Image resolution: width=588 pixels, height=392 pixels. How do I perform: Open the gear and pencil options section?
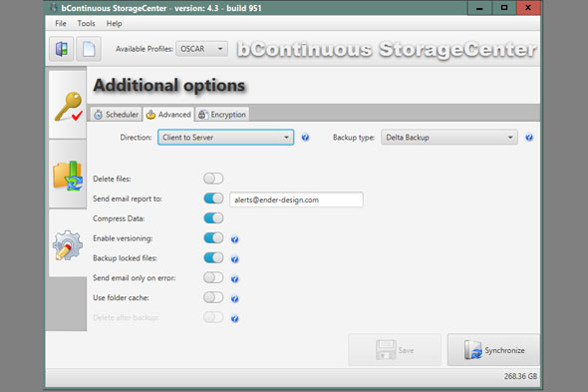point(68,244)
